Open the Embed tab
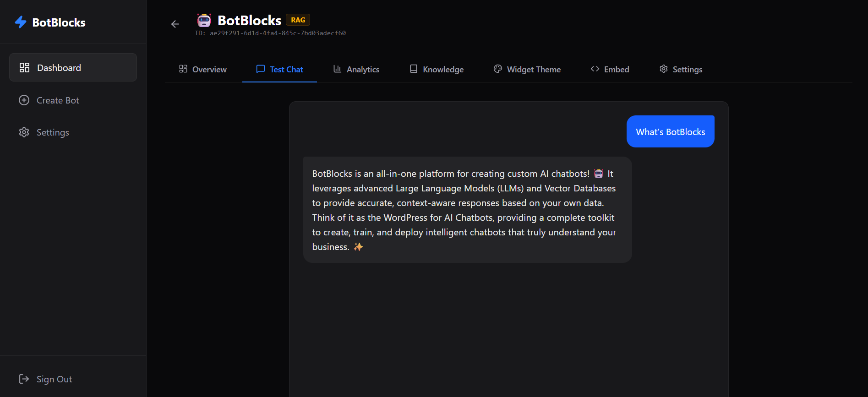This screenshot has width=868, height=397. 610,69
